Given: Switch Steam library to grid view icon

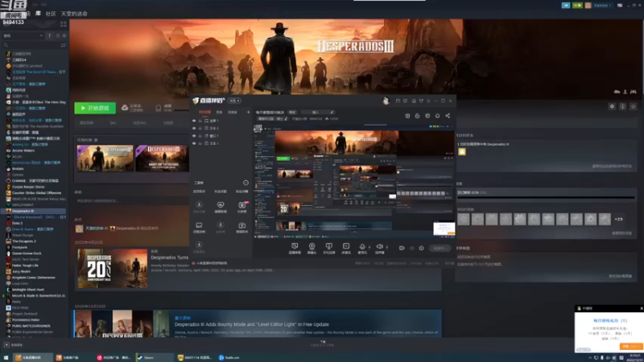Looking at the screenshot, I should pyautogui.click(x=64, y=25).
